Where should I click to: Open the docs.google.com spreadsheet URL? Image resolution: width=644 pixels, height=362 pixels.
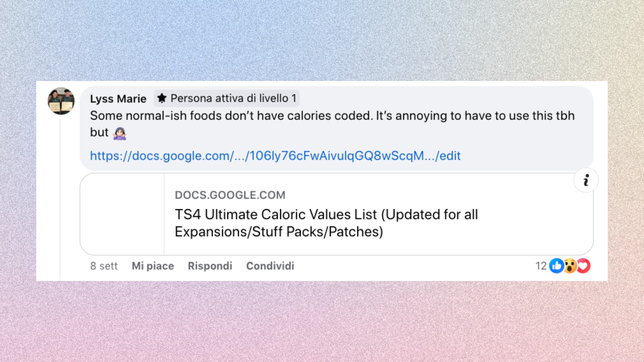(275, 156)
